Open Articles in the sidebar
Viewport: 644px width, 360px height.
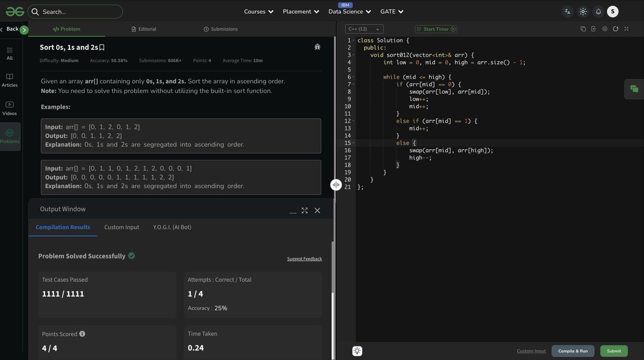tap(10, 80)
